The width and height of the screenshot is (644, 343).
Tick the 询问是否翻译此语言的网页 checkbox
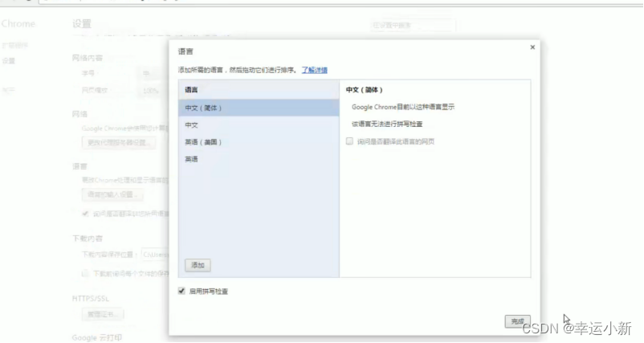pos(349,141)
